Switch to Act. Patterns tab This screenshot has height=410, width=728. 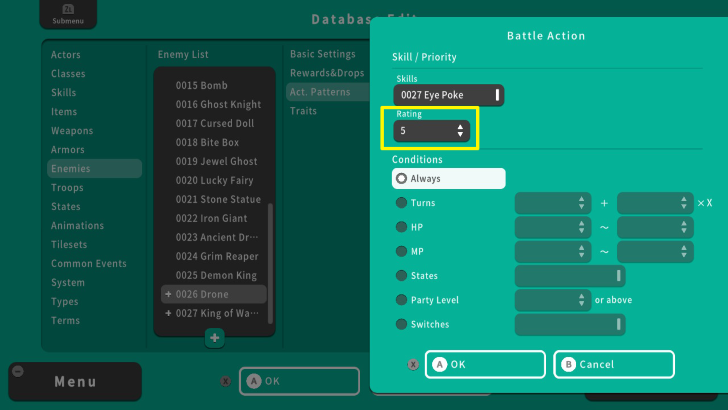click(328, 92)
